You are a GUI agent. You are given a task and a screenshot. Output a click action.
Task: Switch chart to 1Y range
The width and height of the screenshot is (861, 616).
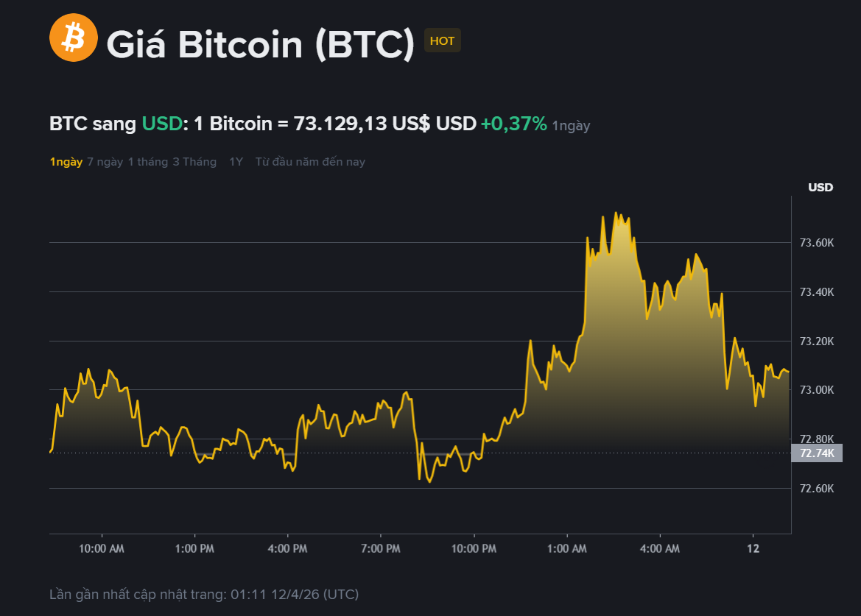pyautogui.click(x=236, y=162)
